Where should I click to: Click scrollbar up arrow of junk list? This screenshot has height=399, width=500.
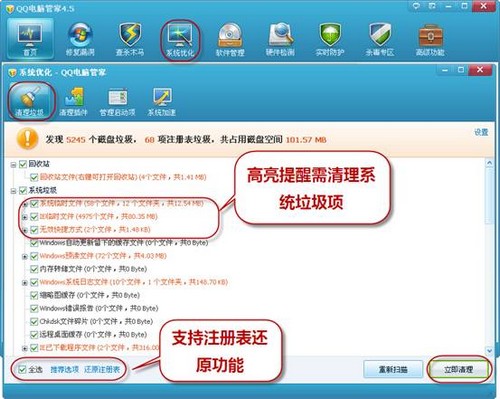point(489,163)
